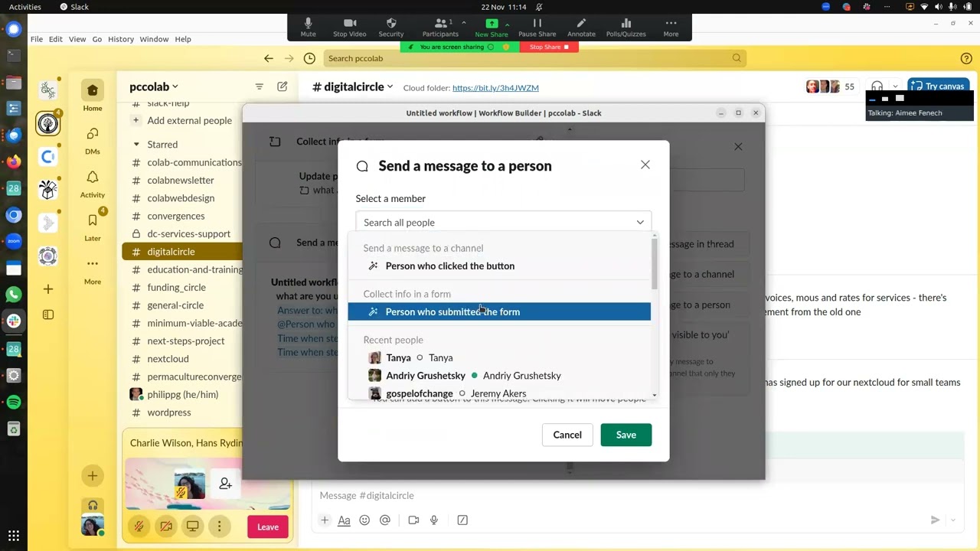Toggle text formatting Aa in composer
Viewport: 980px width, 551px height.
(x=345, y=520)
